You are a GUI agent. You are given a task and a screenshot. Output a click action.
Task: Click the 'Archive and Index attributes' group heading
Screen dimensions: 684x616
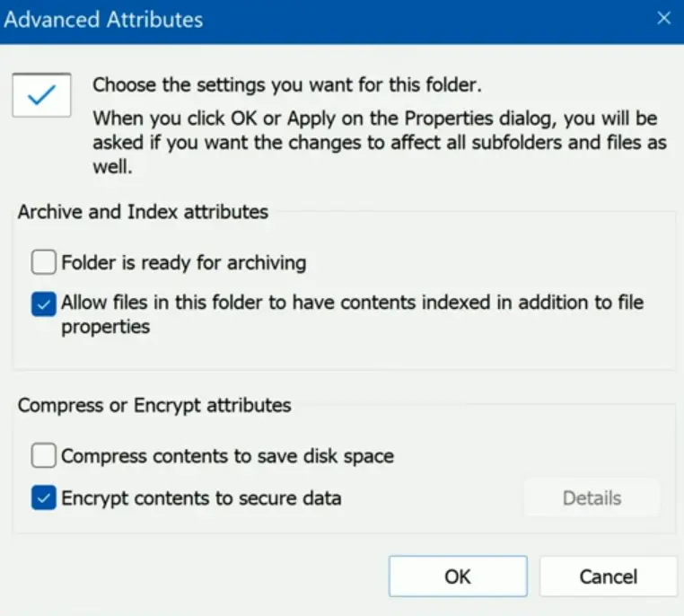point(144,212)
